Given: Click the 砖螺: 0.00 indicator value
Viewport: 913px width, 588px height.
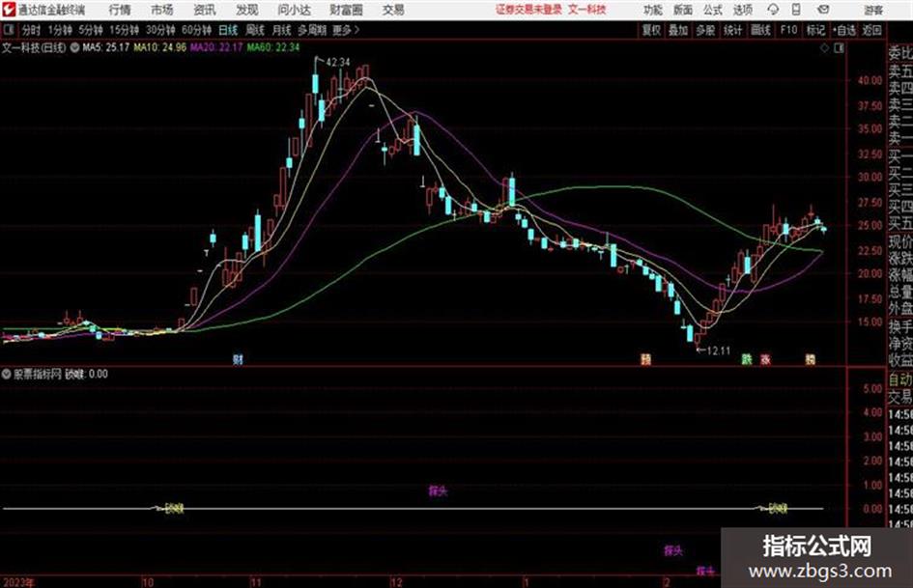Looking at the screenshot, I should tap(86, 374).
